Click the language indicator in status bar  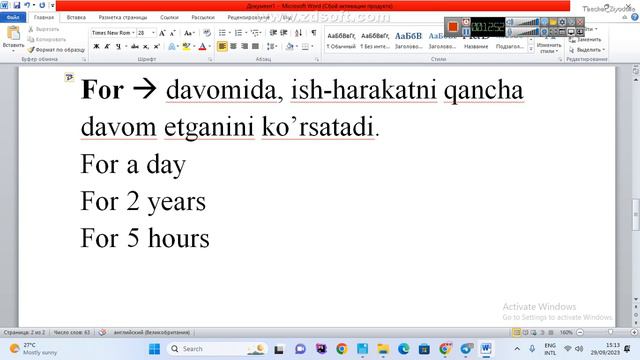(152, 332)
